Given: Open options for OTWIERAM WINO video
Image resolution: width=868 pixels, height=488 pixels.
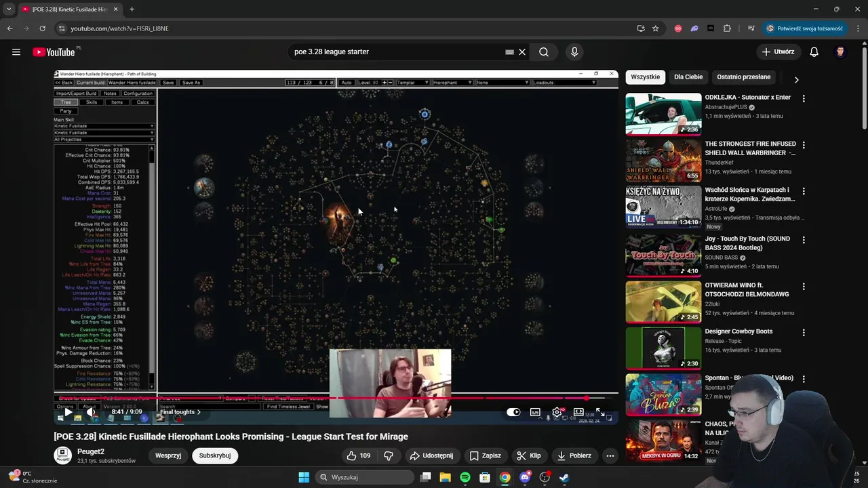Looking at the screenshot, I should [804, 286].
